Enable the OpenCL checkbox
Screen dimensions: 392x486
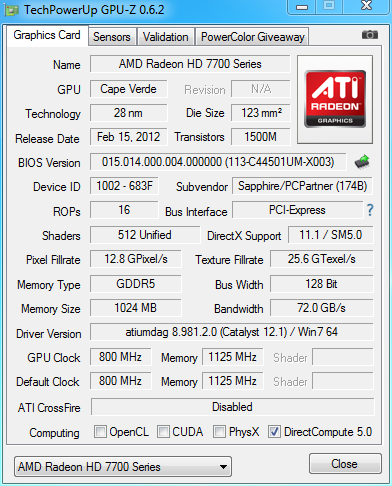click(x=100, y=431)
